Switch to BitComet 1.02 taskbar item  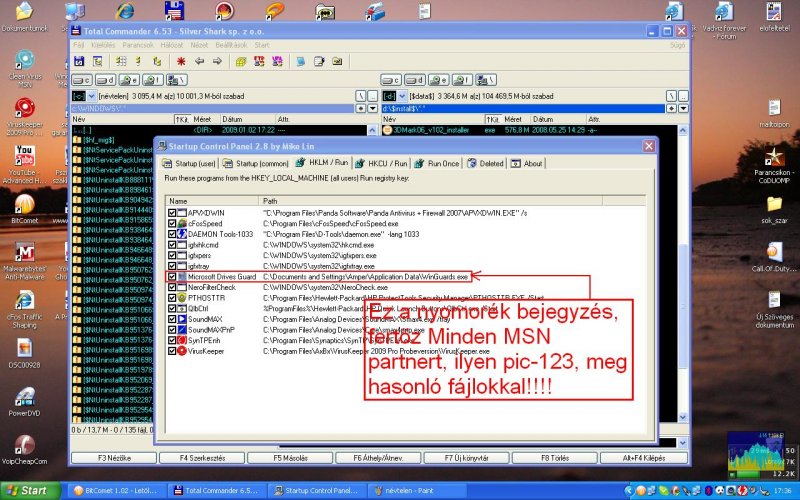tap(117, 491)
